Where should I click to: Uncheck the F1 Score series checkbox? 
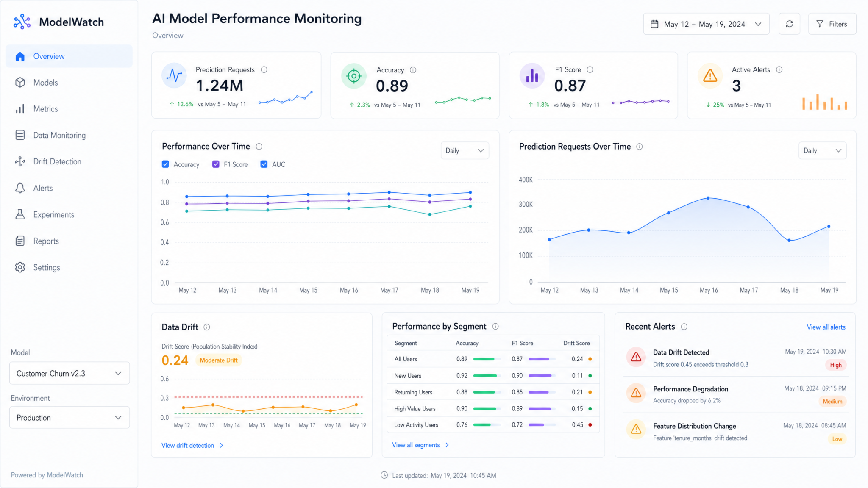[216, 164]
